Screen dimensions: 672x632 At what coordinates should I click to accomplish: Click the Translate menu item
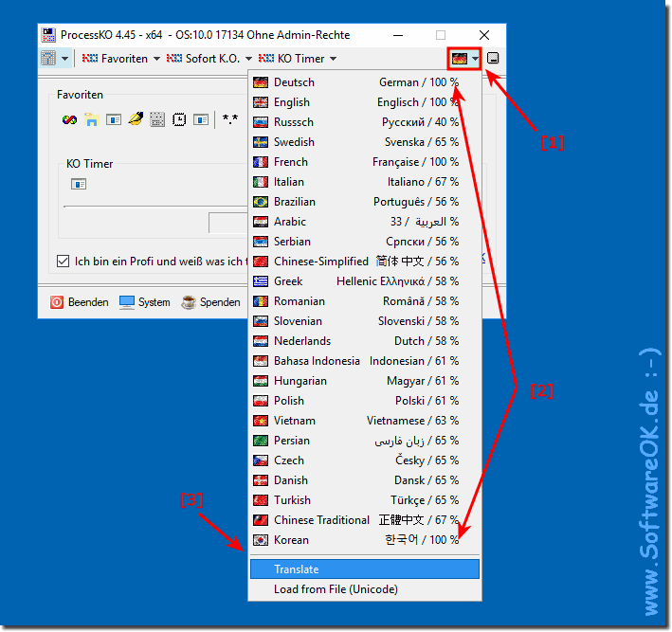click(364, 569)
